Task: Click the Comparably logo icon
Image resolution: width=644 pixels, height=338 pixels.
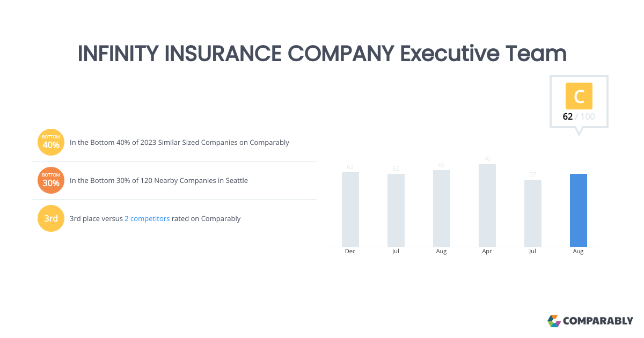Action: [554, 321]
